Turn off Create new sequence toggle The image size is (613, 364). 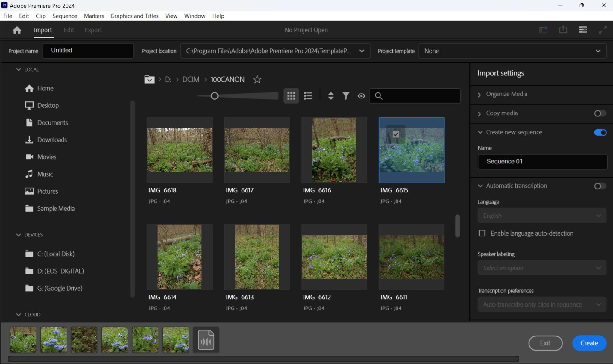tap(600, 132)
